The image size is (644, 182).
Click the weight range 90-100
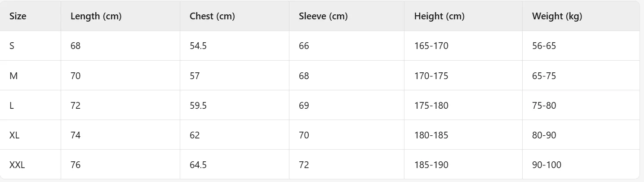click(546, 165)
